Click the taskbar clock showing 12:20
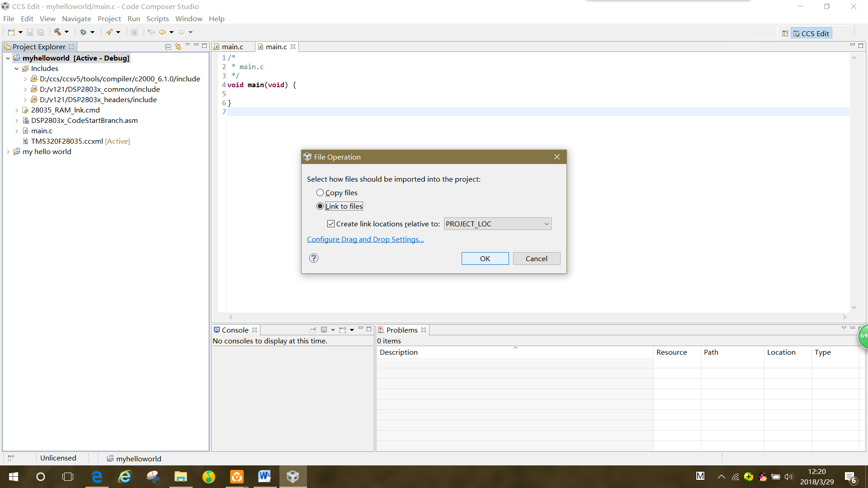The image size is (868, 488). coord(817,477)
